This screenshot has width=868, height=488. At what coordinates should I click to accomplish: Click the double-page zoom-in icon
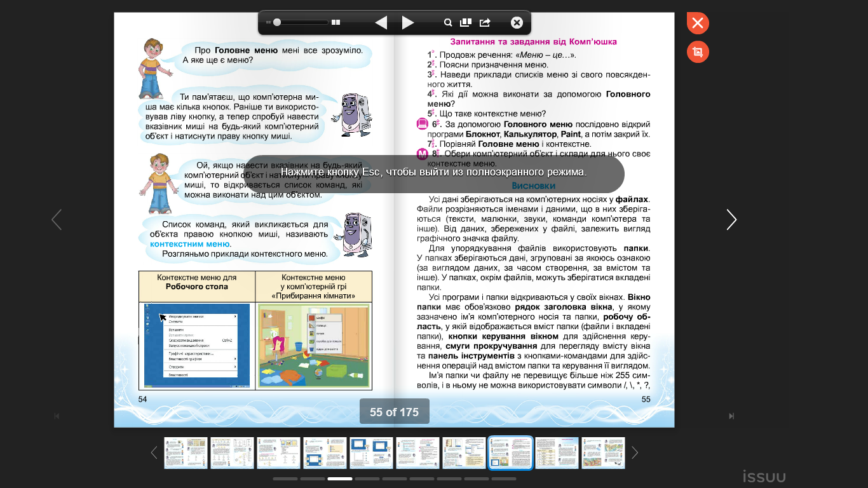click(336, 23)
